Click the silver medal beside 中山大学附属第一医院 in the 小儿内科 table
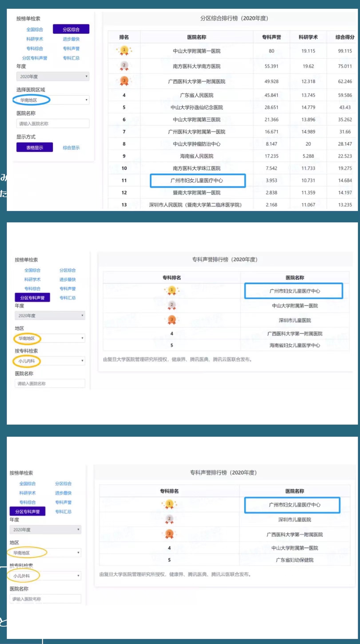This screenshot has height=644, width=360. click(x=171, y=306)
